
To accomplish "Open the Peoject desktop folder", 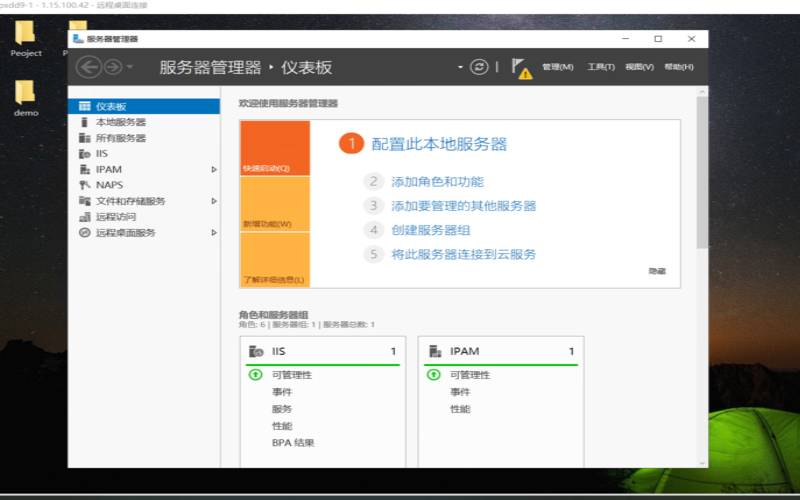I will (x=26, y=39).
